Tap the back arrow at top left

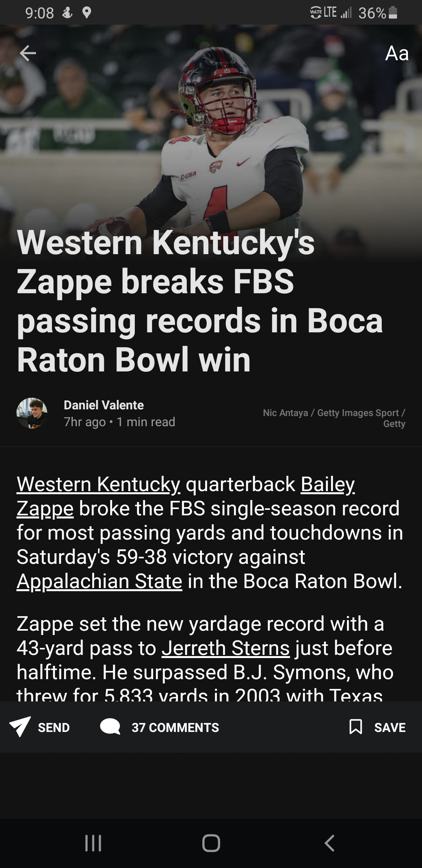click(28, 53)
